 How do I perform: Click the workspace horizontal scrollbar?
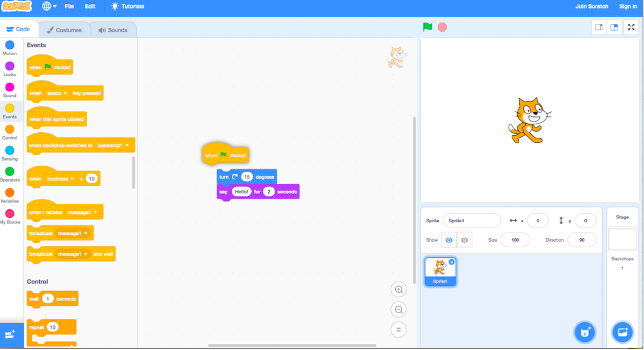[x=292, y=345]
